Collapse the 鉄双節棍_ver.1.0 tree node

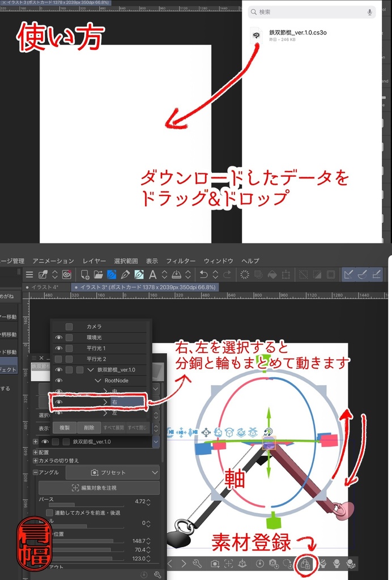pos(90,370)
